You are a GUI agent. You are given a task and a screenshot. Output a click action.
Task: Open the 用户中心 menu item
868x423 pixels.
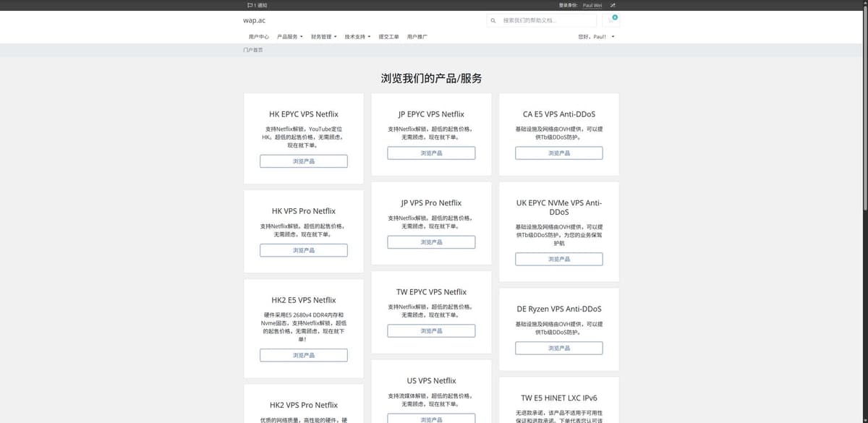[258, 36]
